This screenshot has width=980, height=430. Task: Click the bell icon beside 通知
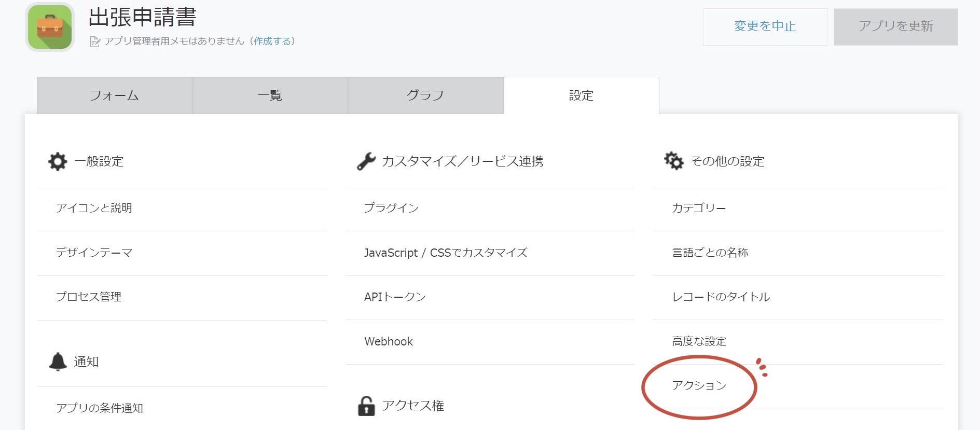[58, 362]
